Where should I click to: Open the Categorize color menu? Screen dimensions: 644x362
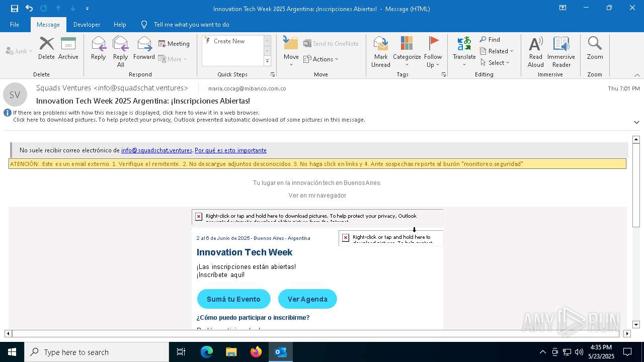[407, 52]
